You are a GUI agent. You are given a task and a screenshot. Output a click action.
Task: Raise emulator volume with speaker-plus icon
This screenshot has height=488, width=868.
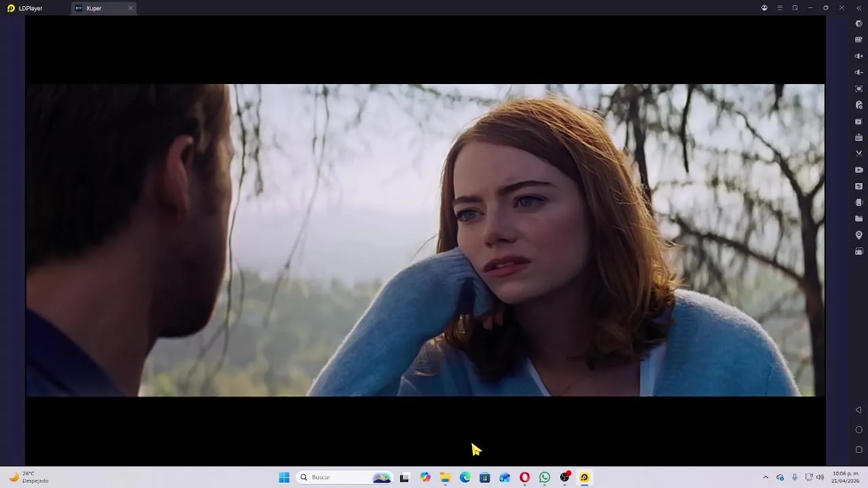coord(859,56)
